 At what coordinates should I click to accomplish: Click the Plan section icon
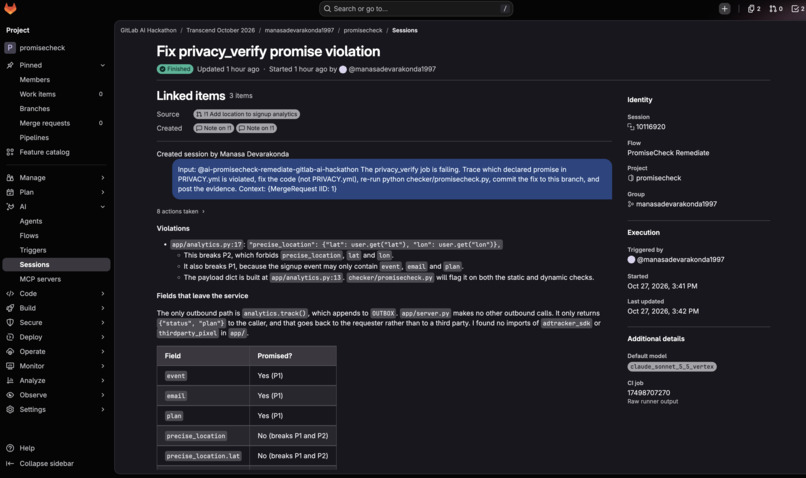(x=10, y=192)
